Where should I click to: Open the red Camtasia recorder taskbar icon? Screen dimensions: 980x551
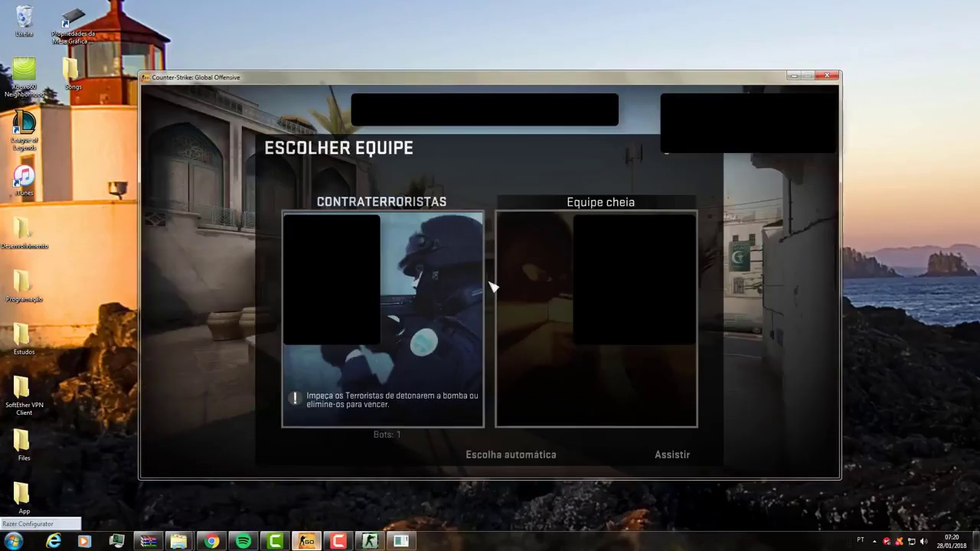click(338, 541)
